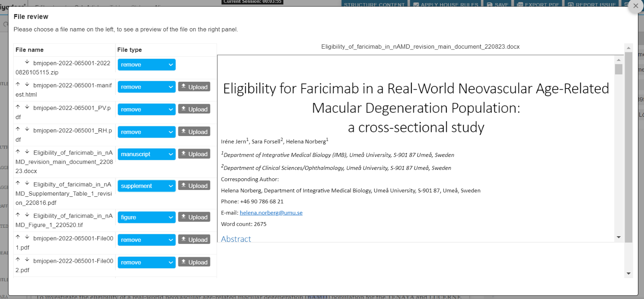Upload replacement for manifest.html file
The height and width of the screenshot is (299, 644).
[x=194, y=87]
